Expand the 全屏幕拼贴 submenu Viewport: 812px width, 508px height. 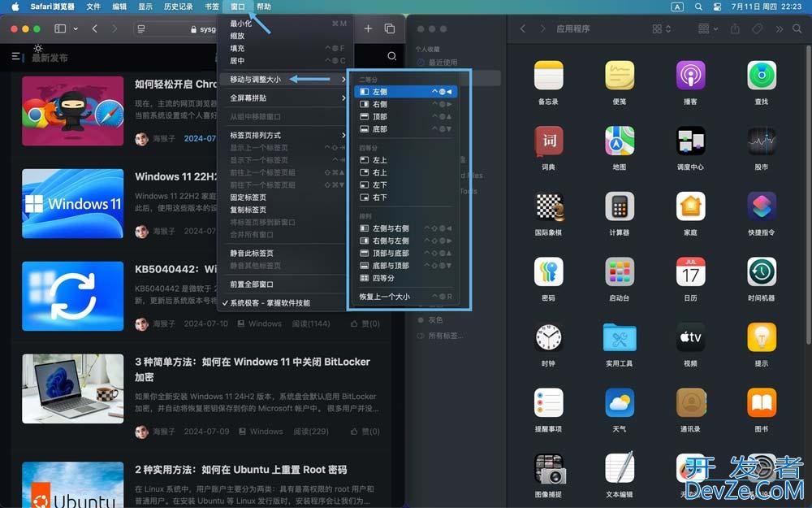click(x=285, y=98)
